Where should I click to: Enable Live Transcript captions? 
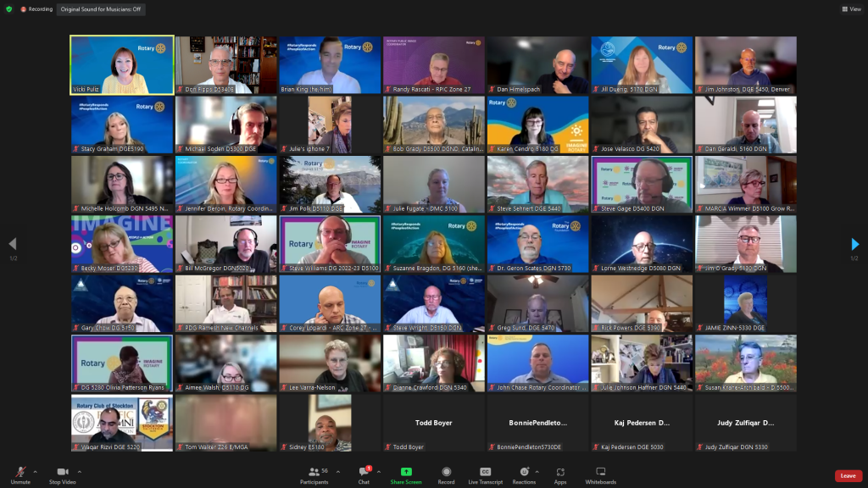click(x=485, y=474)
